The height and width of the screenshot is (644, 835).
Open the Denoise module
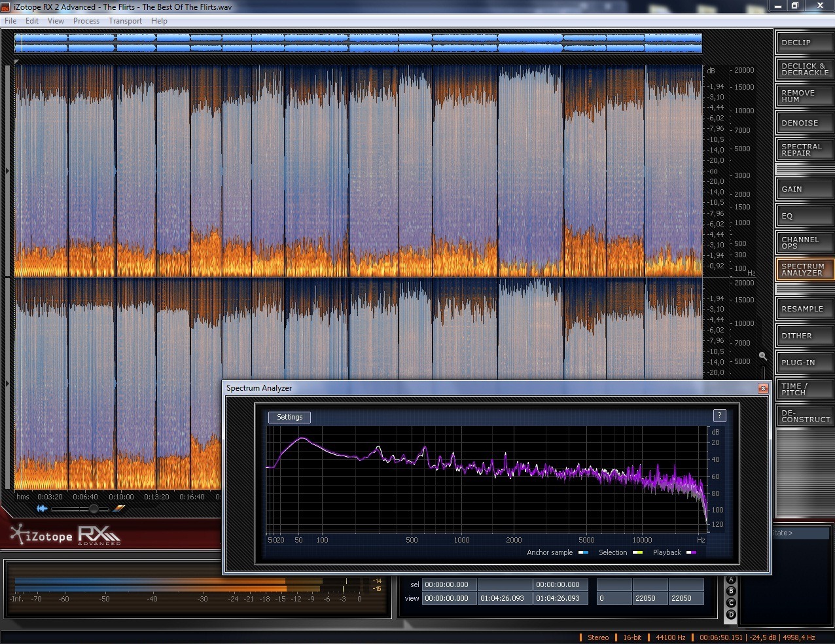[804, 123]
